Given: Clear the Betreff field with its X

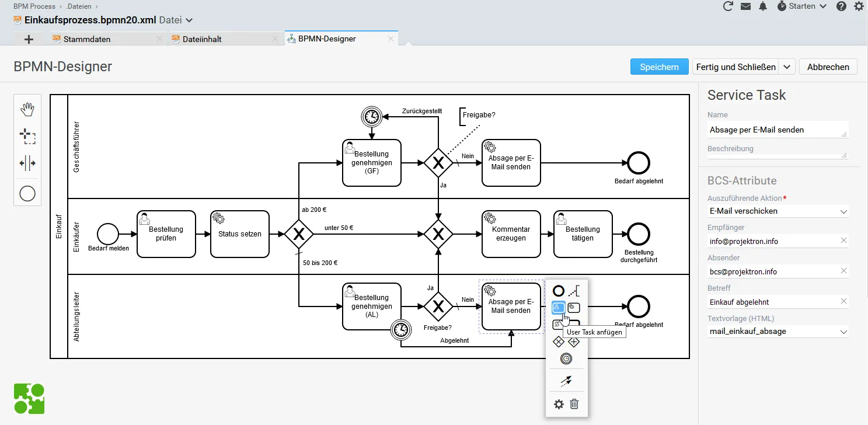Looking at the screenshot, I should coord(843,301).
